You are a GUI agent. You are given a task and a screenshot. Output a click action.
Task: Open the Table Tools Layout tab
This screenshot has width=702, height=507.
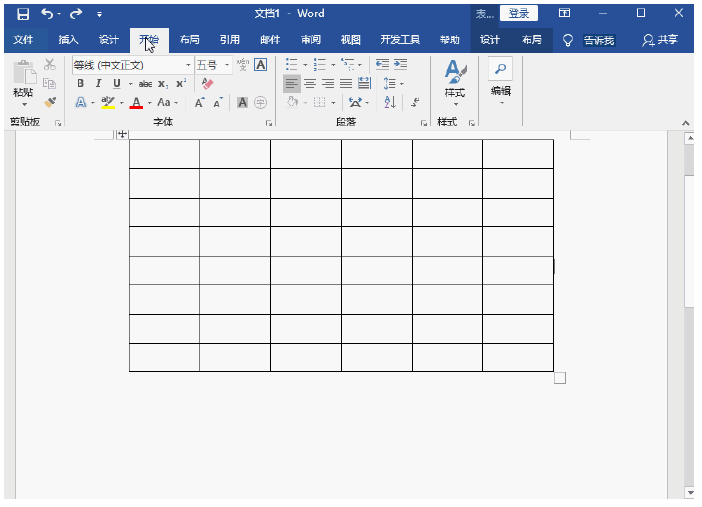coord(532,40)
